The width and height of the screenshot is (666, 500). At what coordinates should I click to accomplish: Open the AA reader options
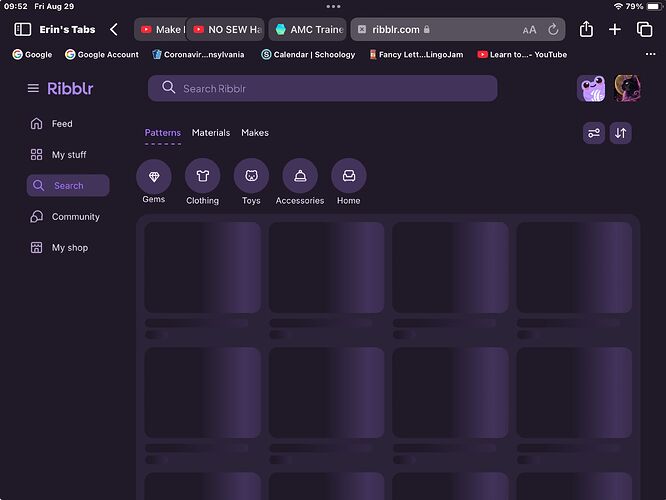coord(529,30)
